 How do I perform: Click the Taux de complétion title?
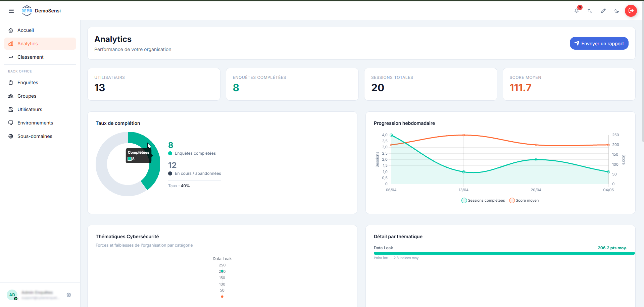118,123
